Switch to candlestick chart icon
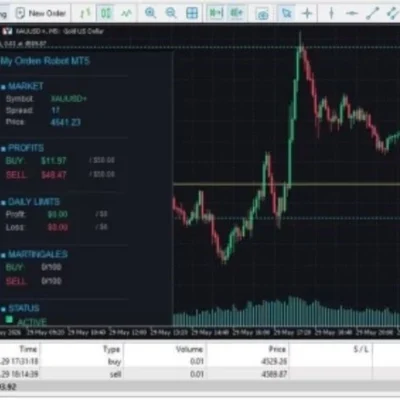 coord(106,13)
